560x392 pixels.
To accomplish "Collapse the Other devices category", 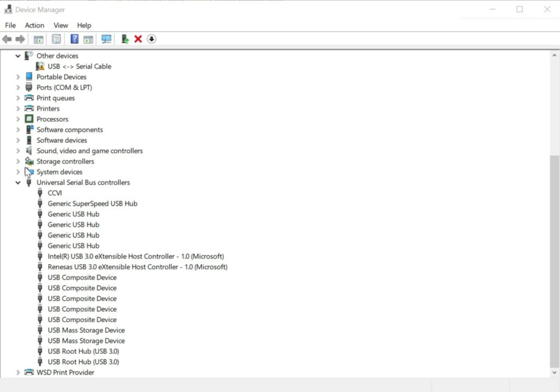I will coord(18,56).
